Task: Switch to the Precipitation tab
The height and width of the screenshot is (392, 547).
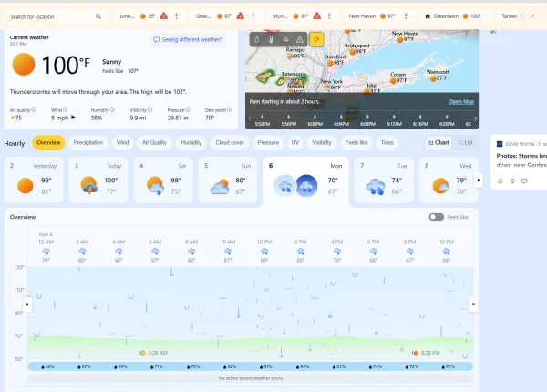Action: coord(88,142)
